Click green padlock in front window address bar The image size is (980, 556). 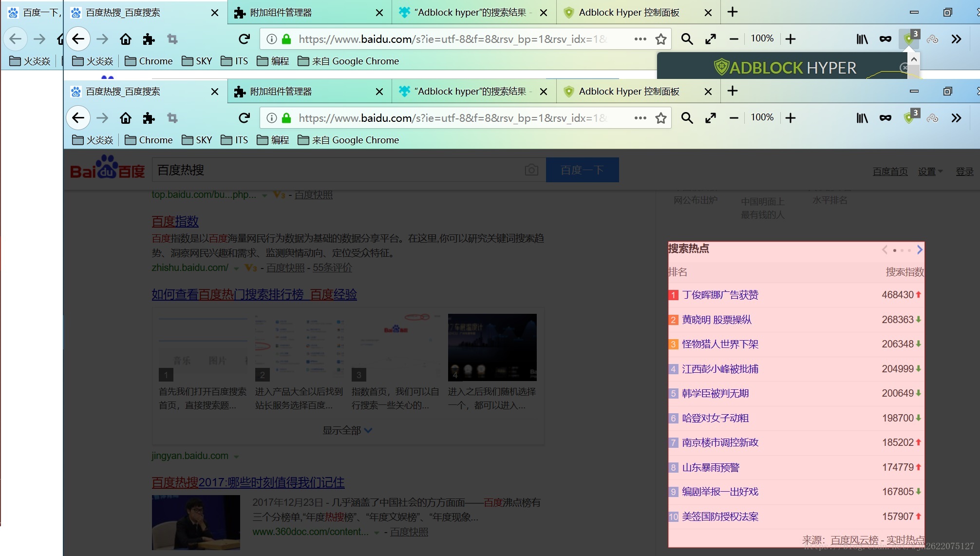pos(287,118)
